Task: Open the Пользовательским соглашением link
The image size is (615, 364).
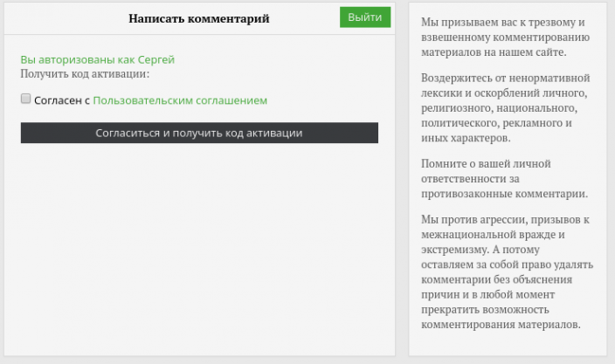Action: (180, 100)
